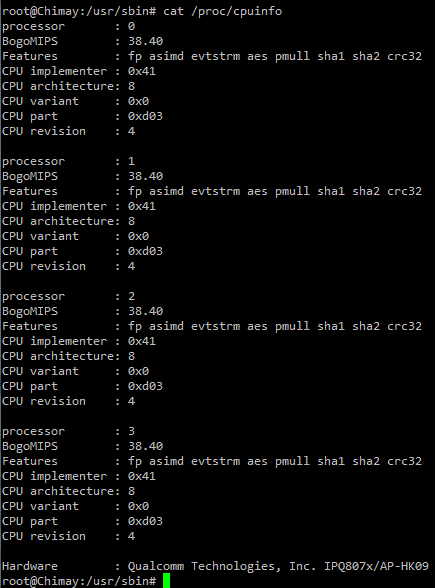435x588 pixels.
Task: Click the top root@Chimay prompt text
Action: 79,11
